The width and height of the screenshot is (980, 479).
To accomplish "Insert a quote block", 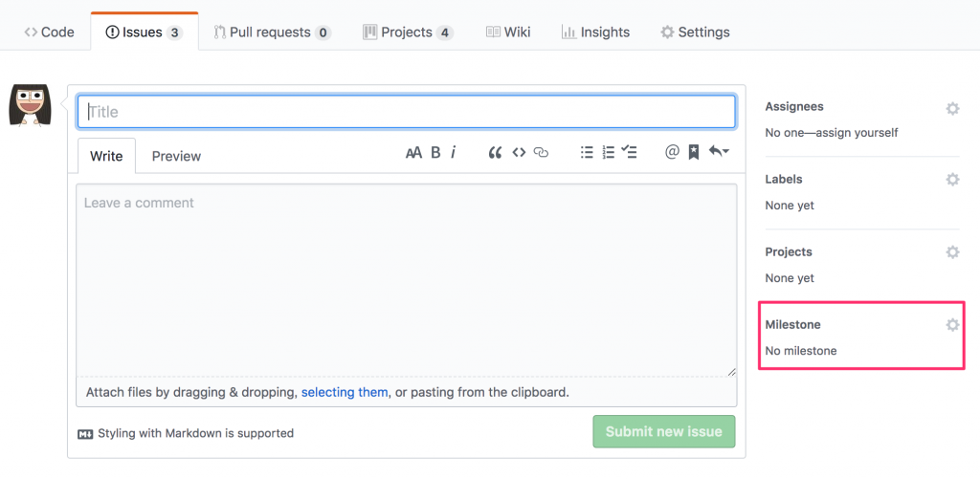I will coord(495,152).
